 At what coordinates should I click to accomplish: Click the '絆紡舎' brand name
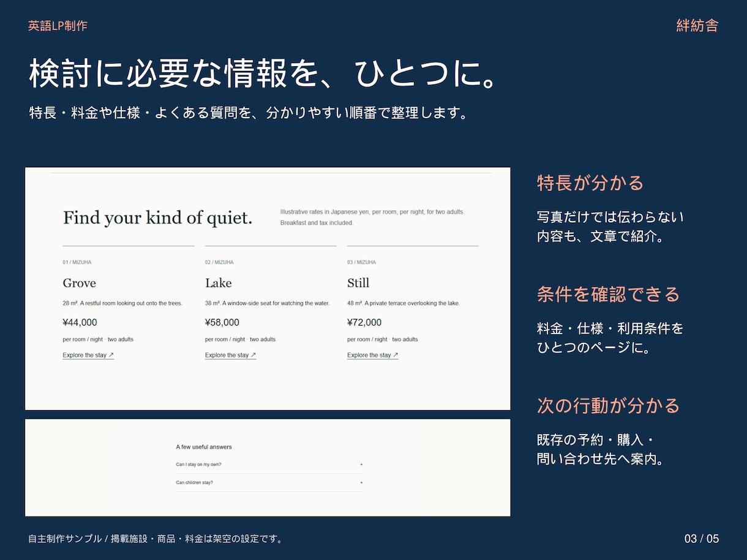[x=697, y=26]
